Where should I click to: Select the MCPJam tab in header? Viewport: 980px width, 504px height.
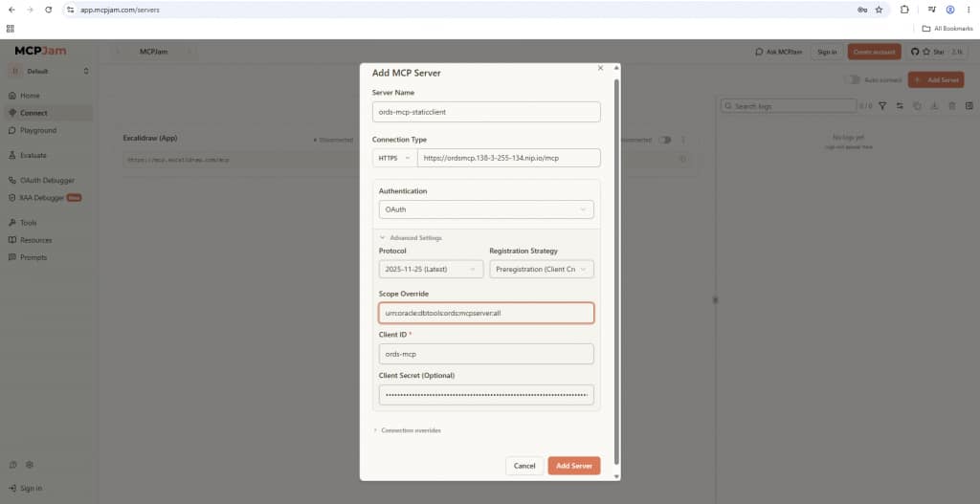[x=154, y=52]
